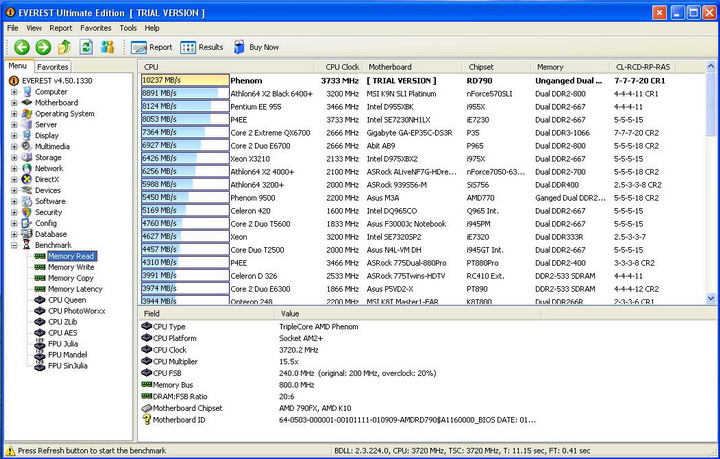The image size is (720, 459).
Task: Select the Core 2 Extreme QX6700 row
Action: pos(422,133)
